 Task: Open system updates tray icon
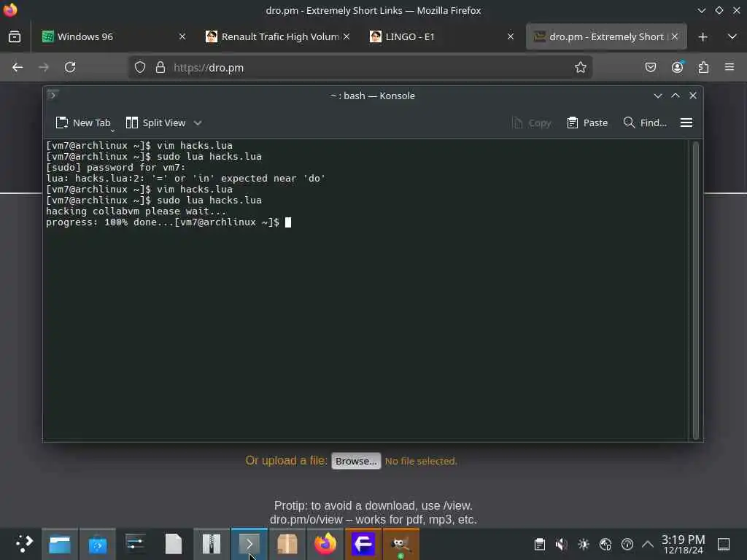pyautogui.click(x=627, y=544)
